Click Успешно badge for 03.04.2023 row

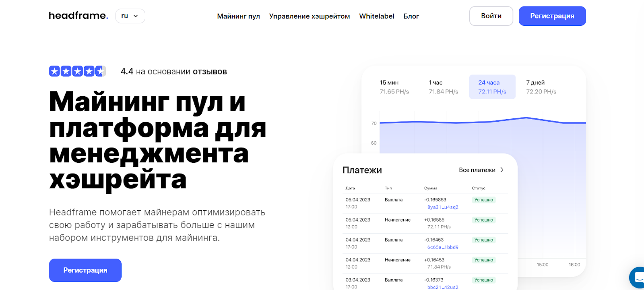[483, 280]
